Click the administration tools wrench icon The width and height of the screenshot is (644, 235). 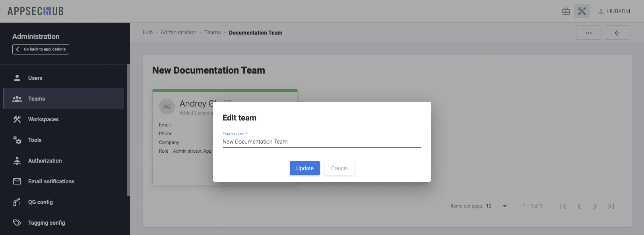[582, 11]
